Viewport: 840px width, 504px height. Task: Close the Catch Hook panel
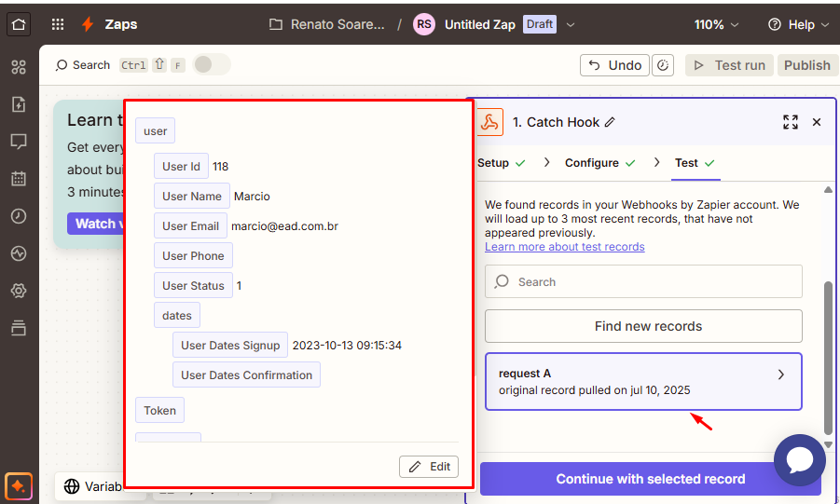pos(817,122)
